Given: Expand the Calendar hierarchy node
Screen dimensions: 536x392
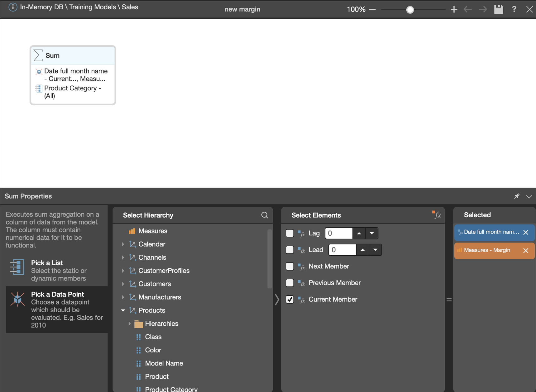Looking at the screenshot, I should pyautogui.click(x=123, y=244).
